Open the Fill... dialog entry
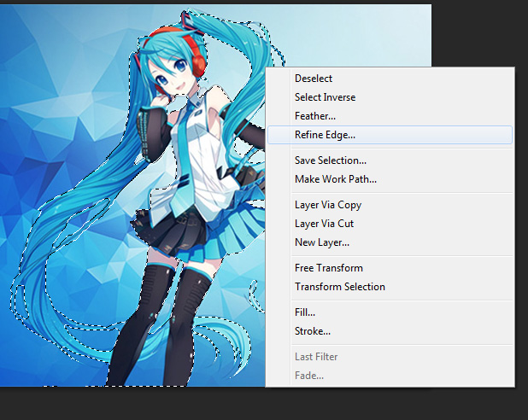528x420 pixels. 390,312
